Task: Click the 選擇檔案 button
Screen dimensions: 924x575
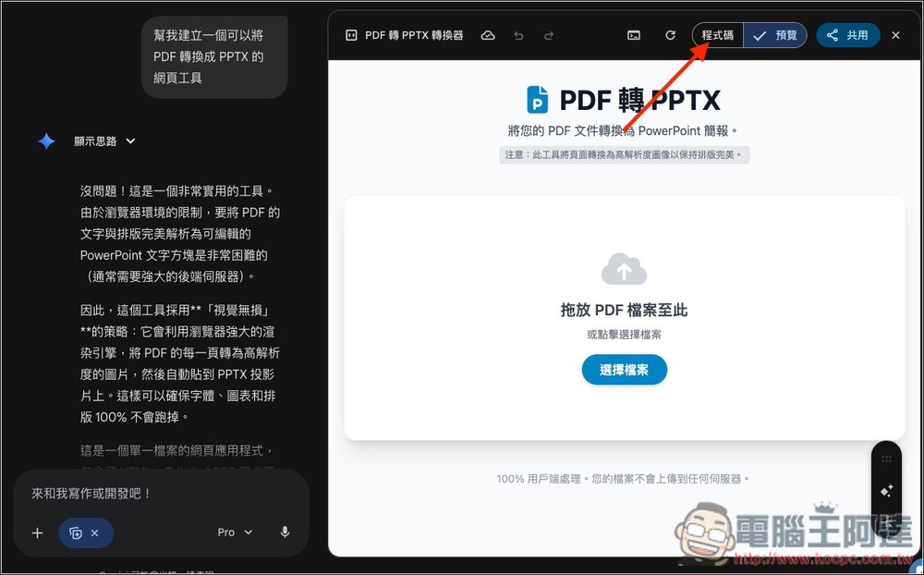Action: click(624, 370)
